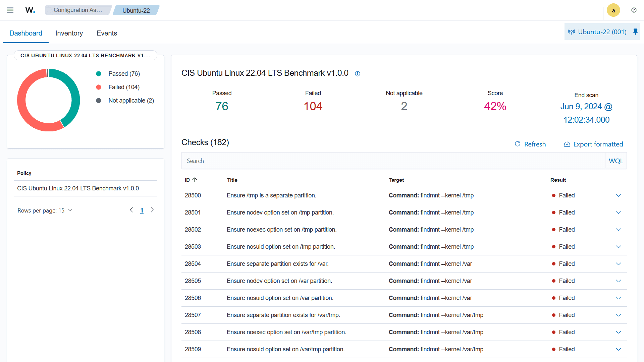
Task: Toggle Passed (76) legend item
Action: (124, 74)
